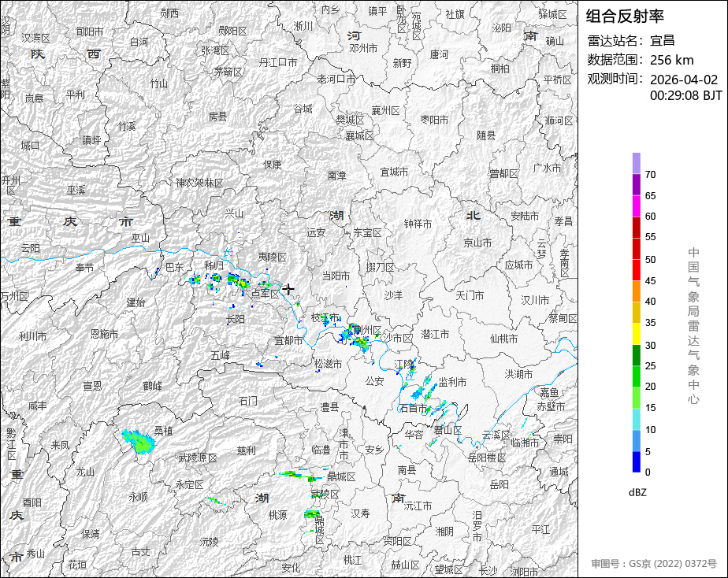Click the 岳阳楼区 map label
The image size is (728, 578).
pos(487,458)
